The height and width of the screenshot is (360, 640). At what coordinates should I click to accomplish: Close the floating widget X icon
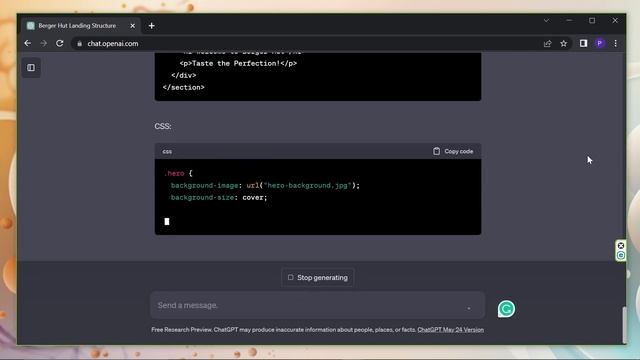[621, 245]
